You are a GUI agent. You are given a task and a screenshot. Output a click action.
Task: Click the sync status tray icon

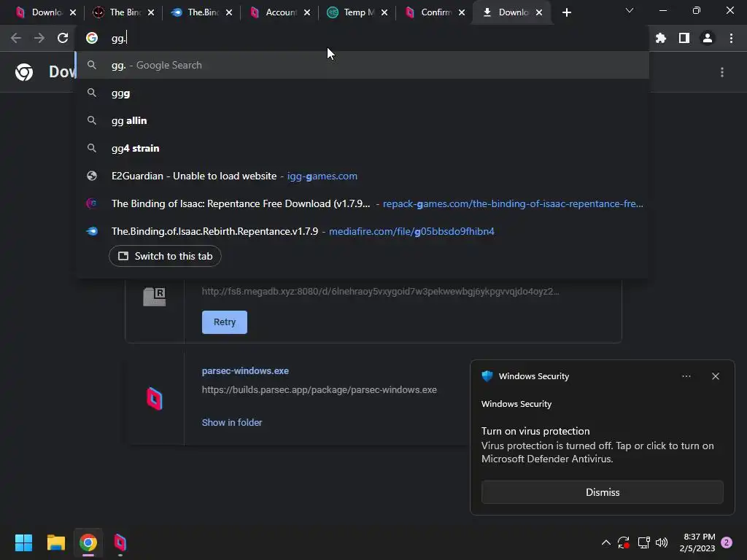point(624,542)
